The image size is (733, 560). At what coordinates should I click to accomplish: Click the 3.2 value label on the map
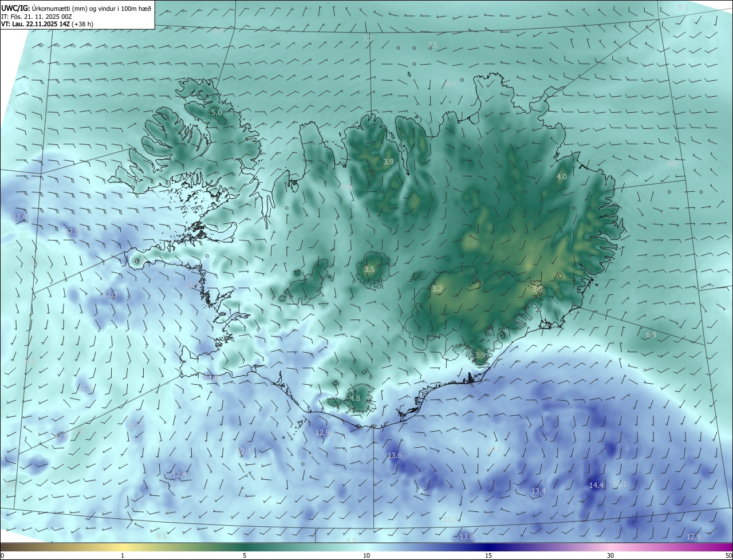(437, 289)
